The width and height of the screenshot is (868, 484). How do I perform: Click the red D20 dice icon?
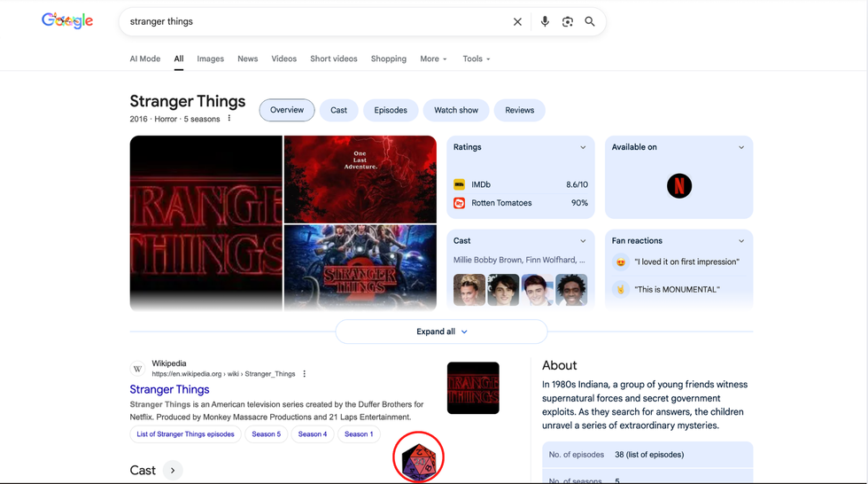tap(418, 459)
